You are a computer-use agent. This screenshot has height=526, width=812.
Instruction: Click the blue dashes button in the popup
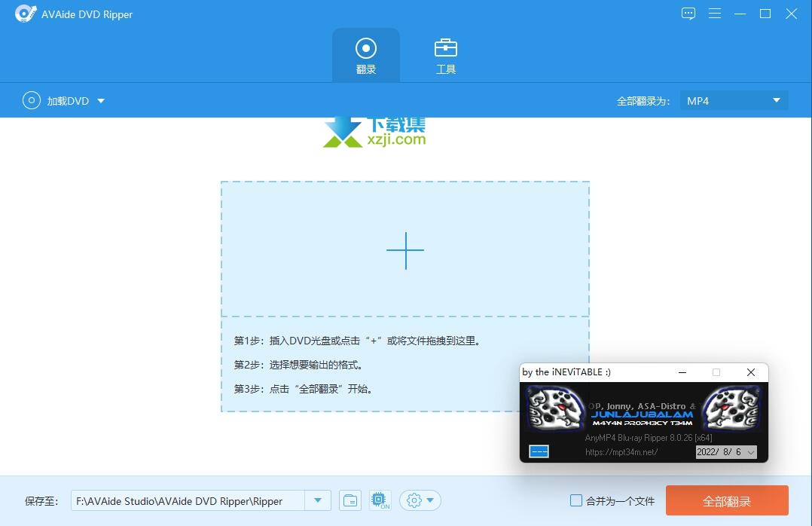click(539, 451)
